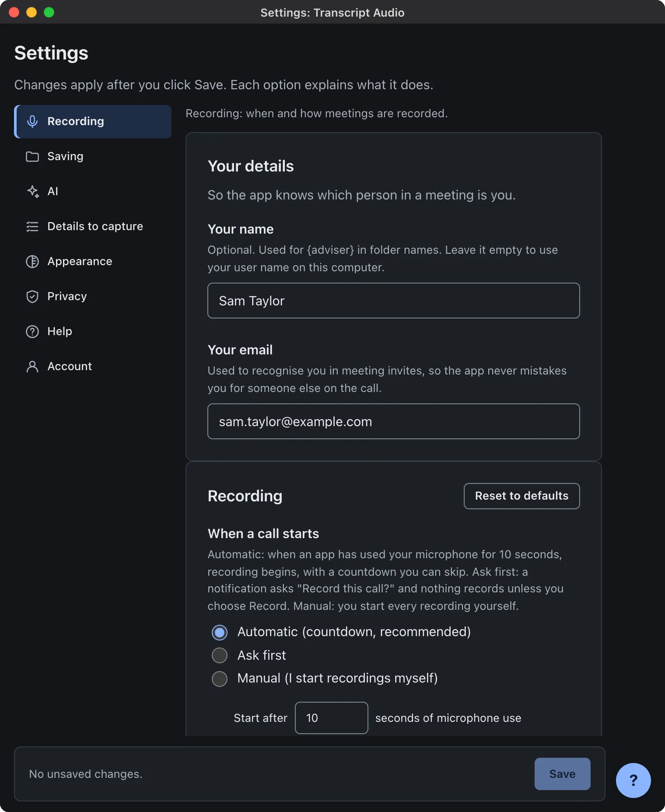
Task: Focus the Your name field containing Sam Taylor
Action: pos(393,301)
